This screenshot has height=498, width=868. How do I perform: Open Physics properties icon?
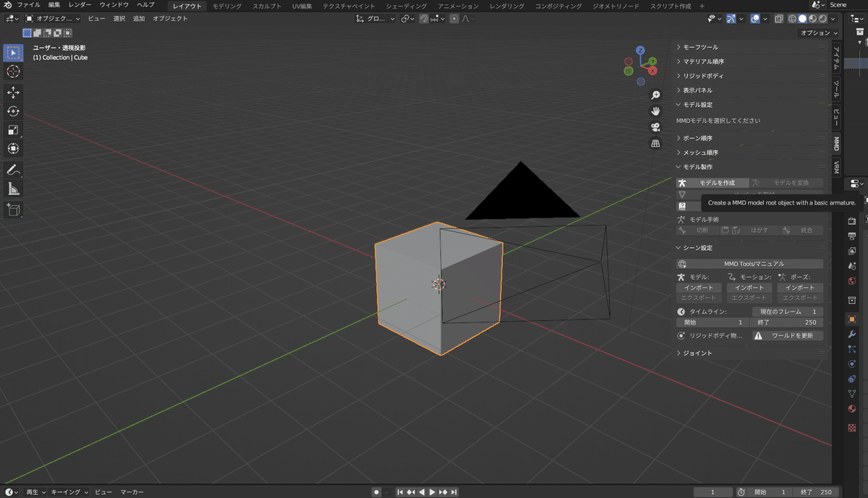coord(852,364)
